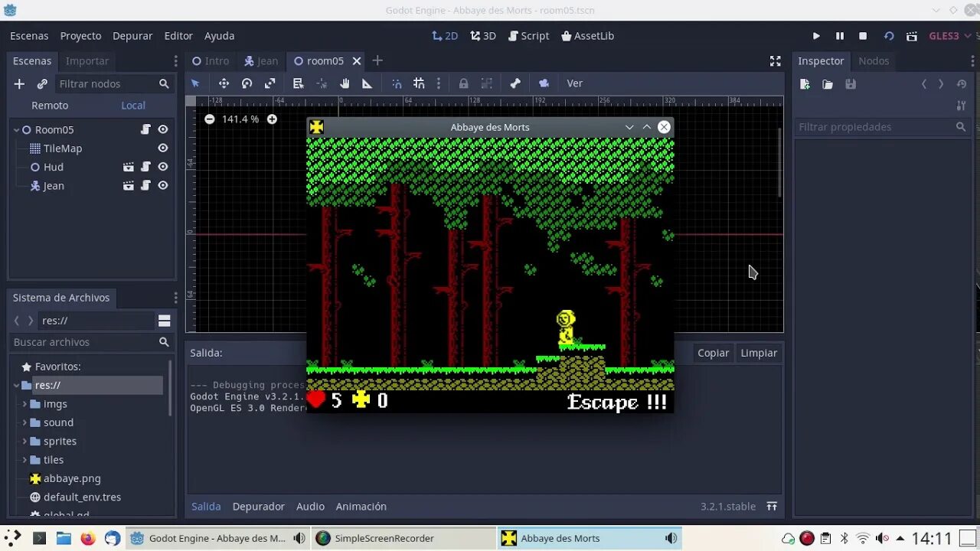
Task: Open snapping options three-dot menu
Action: [438, 83]
